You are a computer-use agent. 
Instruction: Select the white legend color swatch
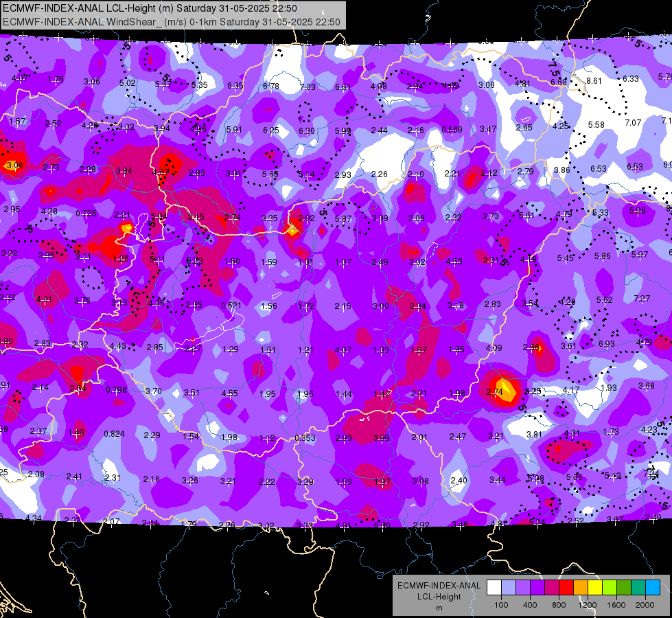coord(494,588)
